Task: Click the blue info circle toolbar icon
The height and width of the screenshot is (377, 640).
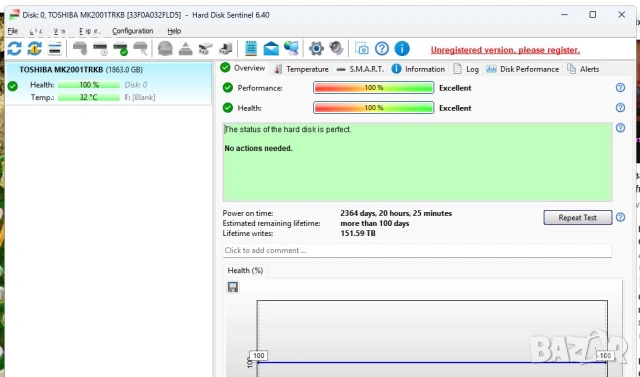Action: tap(402, 49)
